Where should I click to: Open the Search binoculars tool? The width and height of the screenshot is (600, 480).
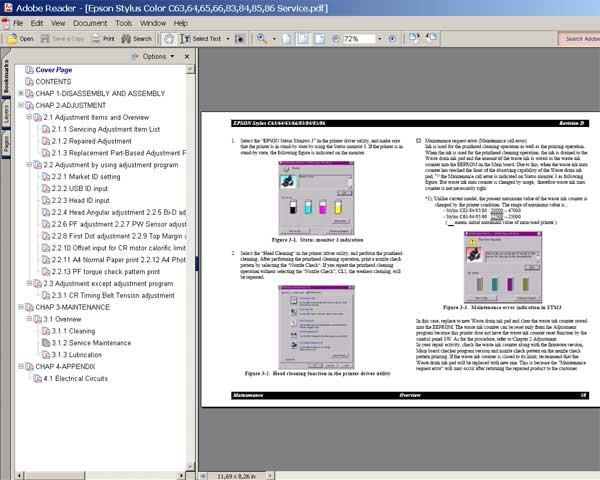click(x=137, y=39)
